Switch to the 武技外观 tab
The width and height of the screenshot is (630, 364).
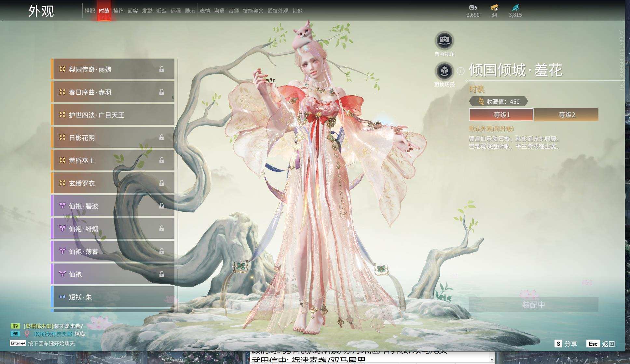278,11
